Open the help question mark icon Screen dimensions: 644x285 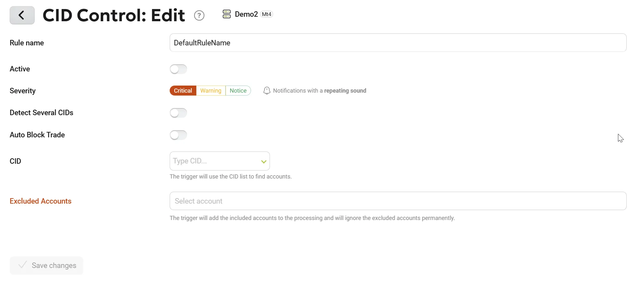coord(199,15)
